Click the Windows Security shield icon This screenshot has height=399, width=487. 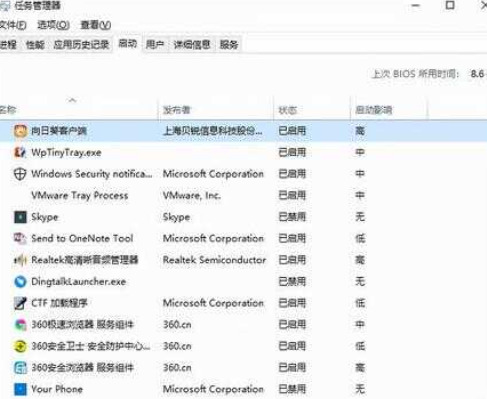tap(20, 174)
